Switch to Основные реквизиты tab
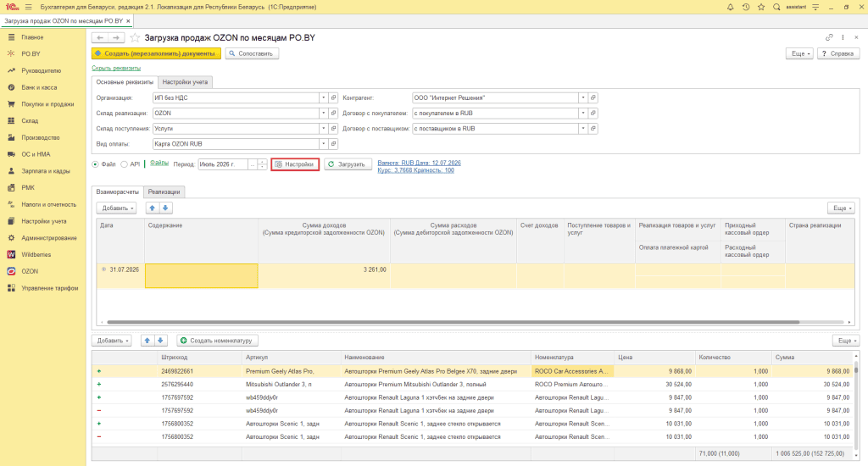The width and height of the screenshot is (868, 466). (125, 82)
